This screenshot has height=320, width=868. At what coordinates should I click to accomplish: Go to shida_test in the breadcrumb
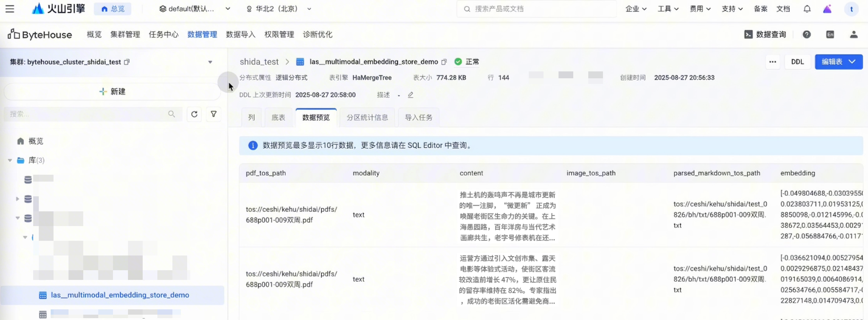[259, 62]
